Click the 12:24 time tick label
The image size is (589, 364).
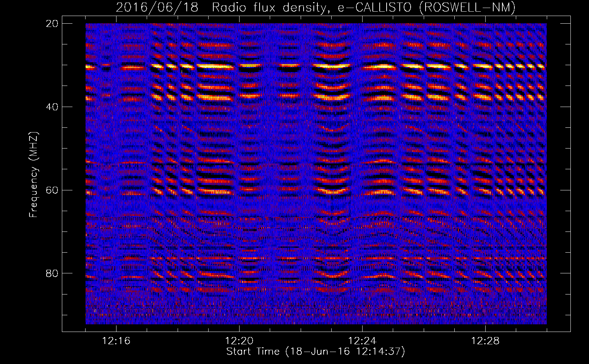tap(362, 341)
